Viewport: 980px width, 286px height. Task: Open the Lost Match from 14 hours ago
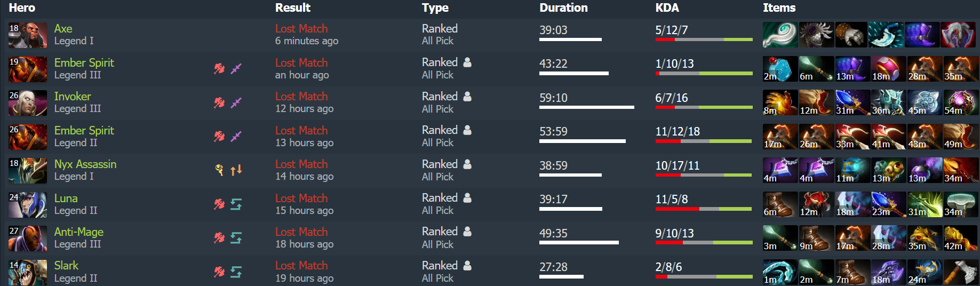(x=301, y=164)
